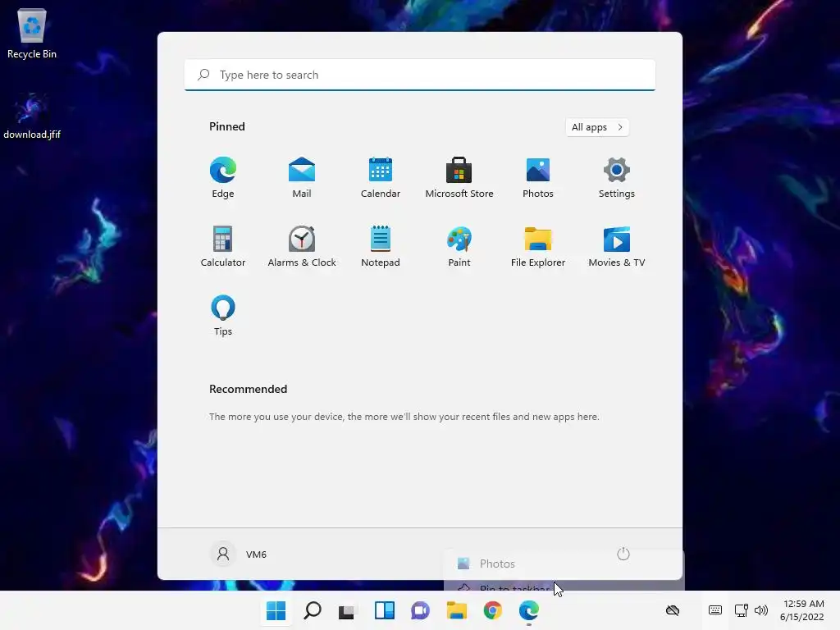Open Alarms & Clock

click(x=302, y=246)
